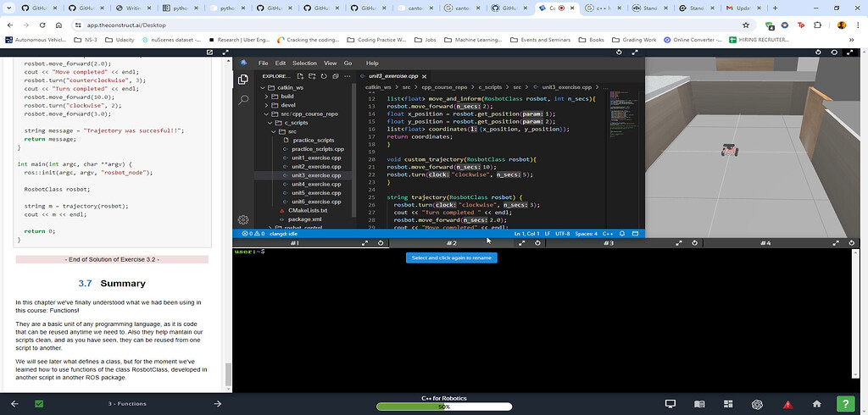Click the home icon in the bottom bar
Viewport: 868px width, 415px height.
click(816, 404)
